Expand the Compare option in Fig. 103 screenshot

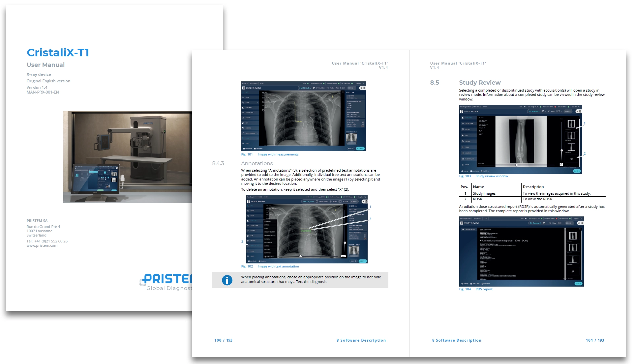tap(468, 153)
